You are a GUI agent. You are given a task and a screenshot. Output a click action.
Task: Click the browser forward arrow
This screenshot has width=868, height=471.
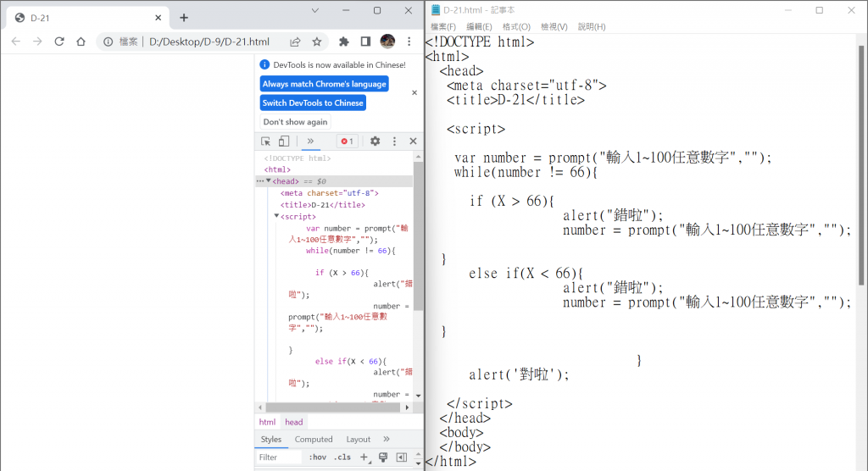pyautogui.click(x=37, y=42)
